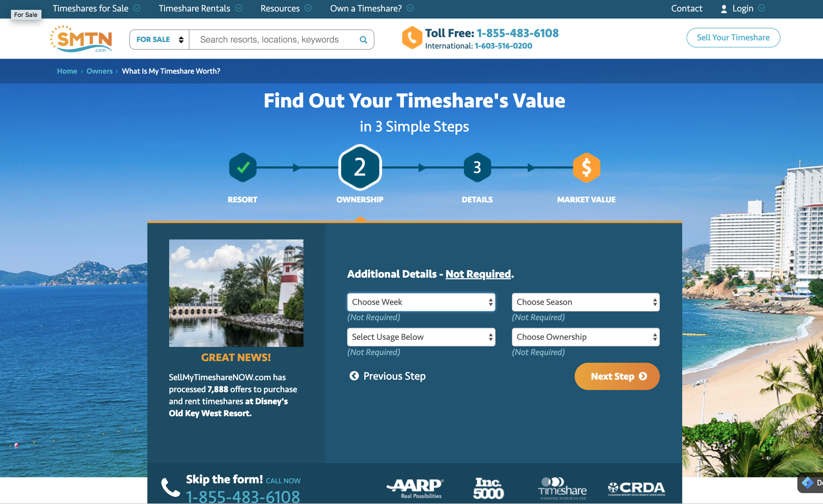Click the orange phone hexagon icon
The image size is (823, 504).
pyautogui.click(x=412, y=38)
